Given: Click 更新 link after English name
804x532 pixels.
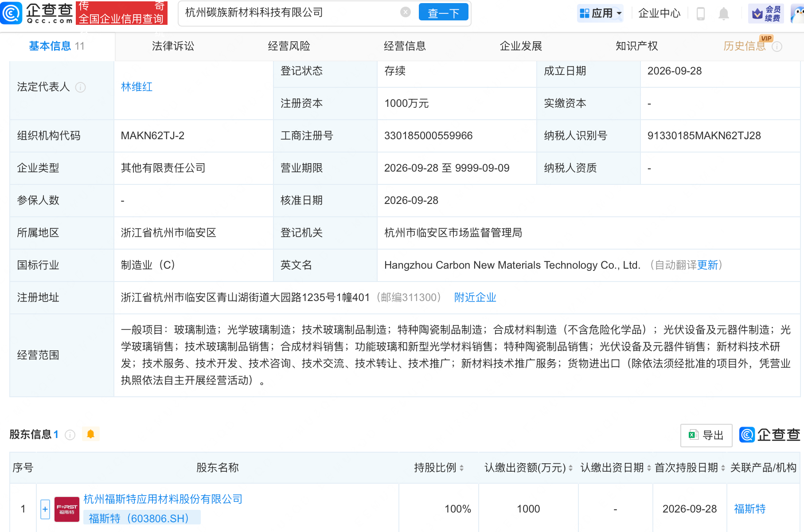Looking at the screenshot, I should (707, 265).
